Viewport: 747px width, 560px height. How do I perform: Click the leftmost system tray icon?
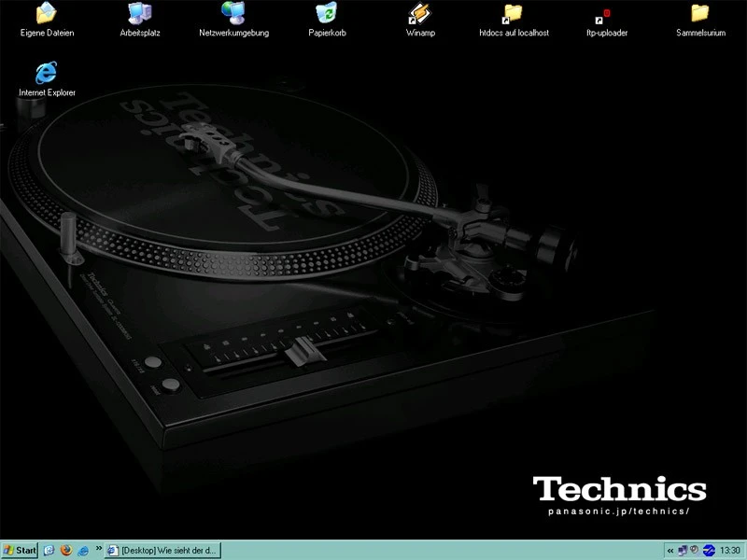[683, 551]
